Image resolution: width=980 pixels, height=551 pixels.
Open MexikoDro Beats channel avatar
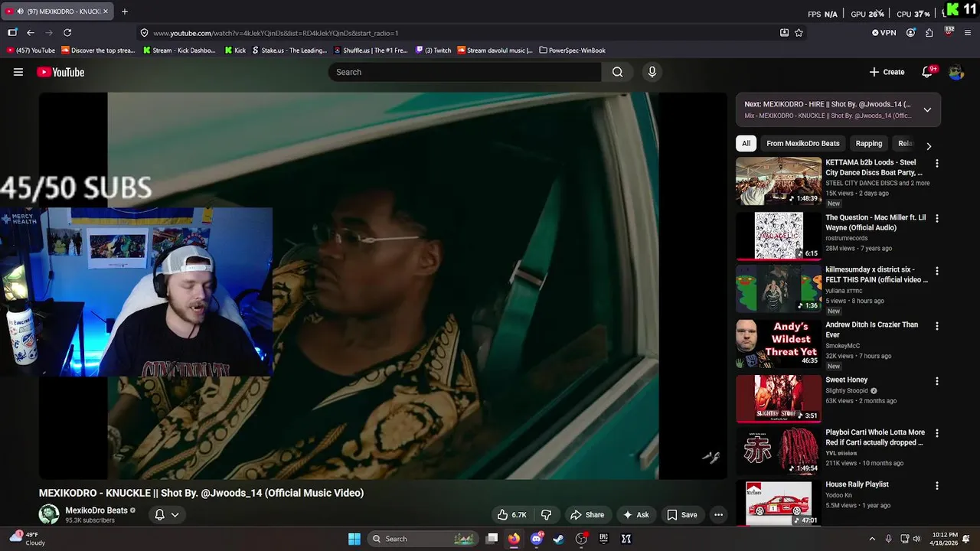pos(49,514)
